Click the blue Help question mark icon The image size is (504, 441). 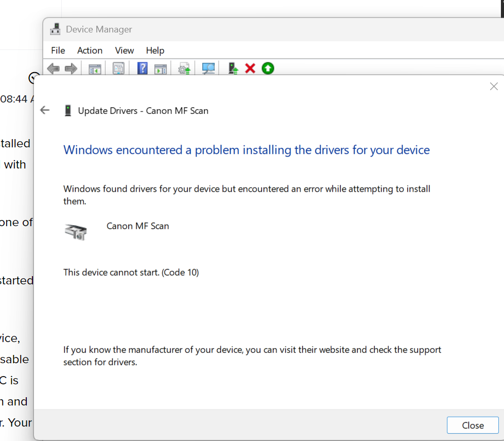point(143,68)
